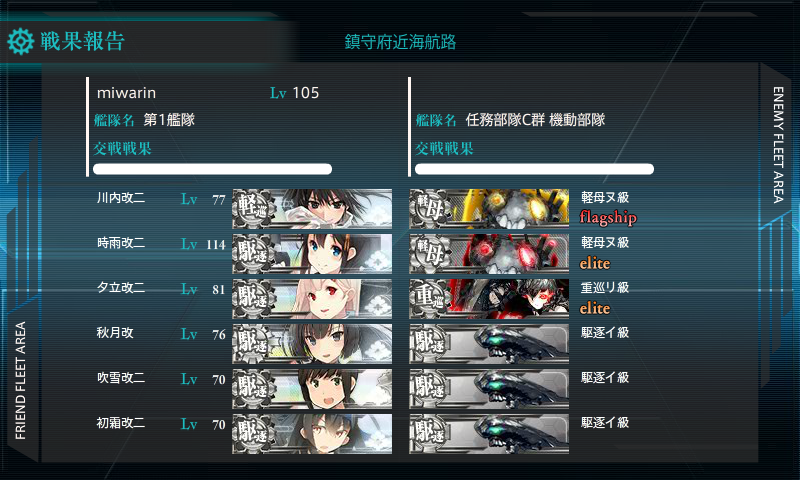The width and height of the screenshot is (800, 480).
Task: Click the enemy fleet 交戦戦果 gauge bar
Action: pyautogui.click(x=534, y=169)
